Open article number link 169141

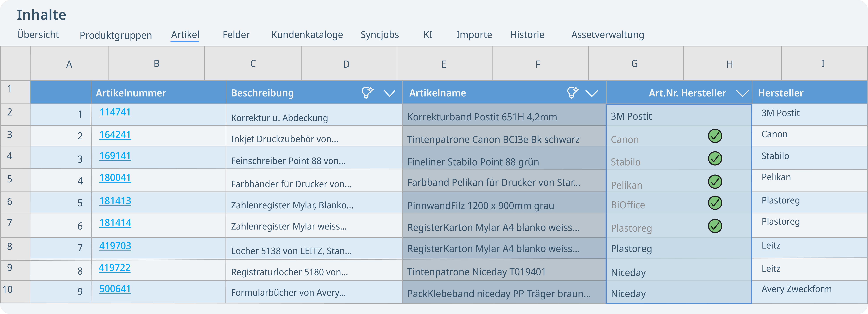[115, 156]
